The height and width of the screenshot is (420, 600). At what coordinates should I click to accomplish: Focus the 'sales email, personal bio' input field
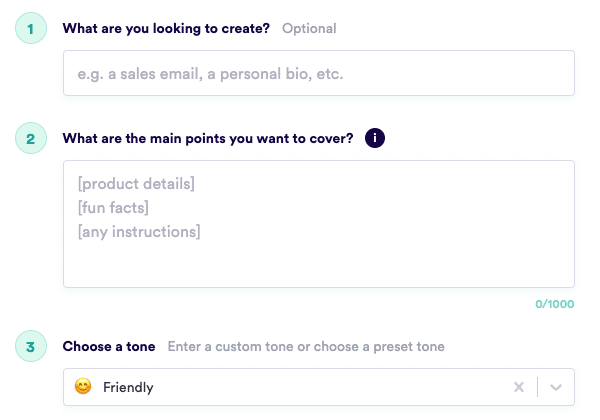click(x=319, y=73)
